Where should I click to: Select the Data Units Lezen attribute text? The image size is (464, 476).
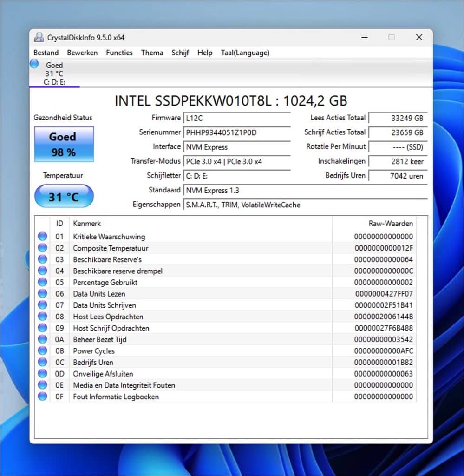tap(99, 294)
